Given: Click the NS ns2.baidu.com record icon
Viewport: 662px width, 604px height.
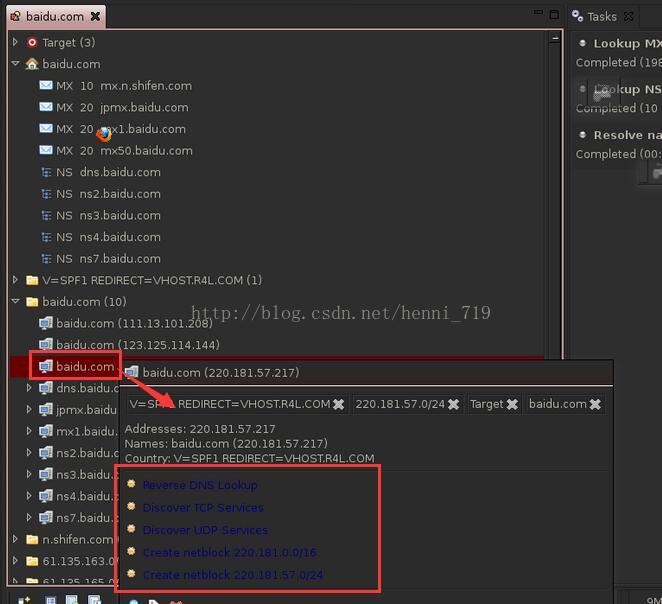Looking at the screenshot, I should point(46,194).
